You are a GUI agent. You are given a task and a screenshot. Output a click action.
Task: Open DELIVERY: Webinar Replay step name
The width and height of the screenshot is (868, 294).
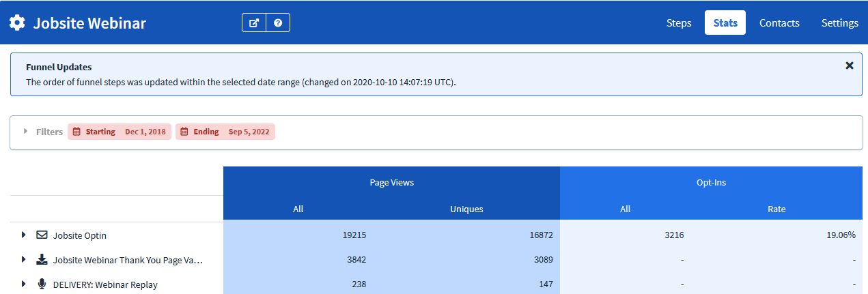click(105, 284)
